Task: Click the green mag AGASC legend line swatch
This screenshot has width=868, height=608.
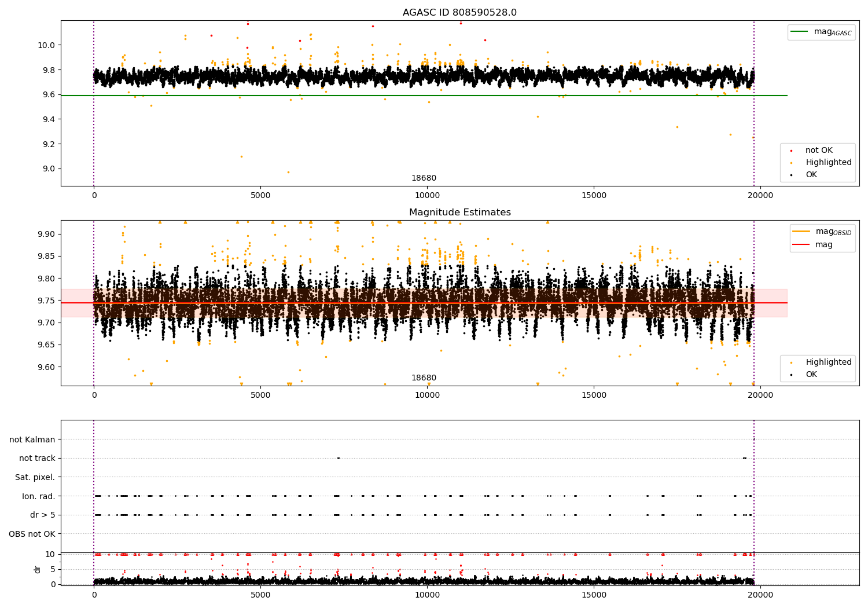Action: pos(800,32)
